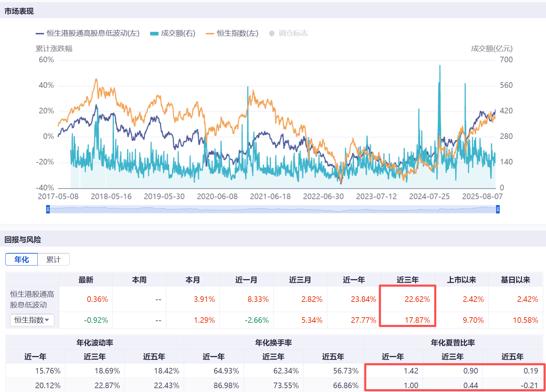This screenshot has height=392, width=546.
Task: Click the 9.70% since-listing value
Action: 473,320
